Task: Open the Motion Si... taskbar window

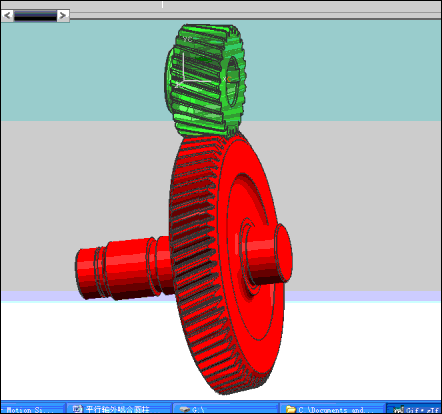Action: [x=32, y=409]
